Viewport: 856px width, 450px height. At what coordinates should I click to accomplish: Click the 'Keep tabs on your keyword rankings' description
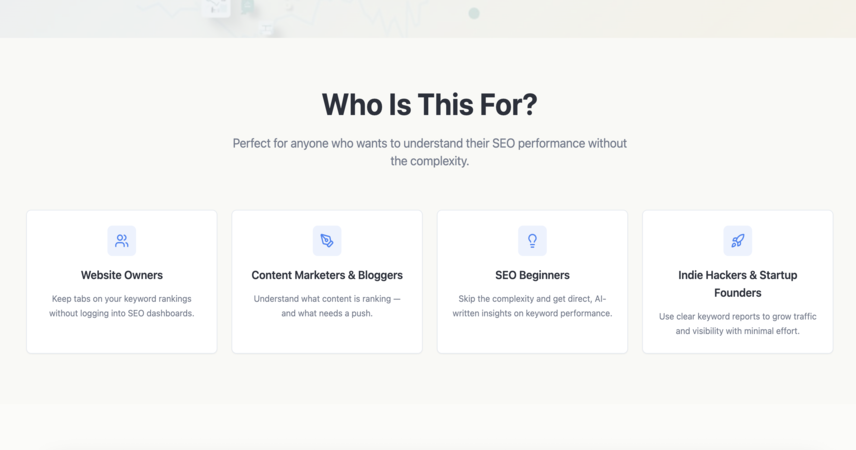(122, 299)
